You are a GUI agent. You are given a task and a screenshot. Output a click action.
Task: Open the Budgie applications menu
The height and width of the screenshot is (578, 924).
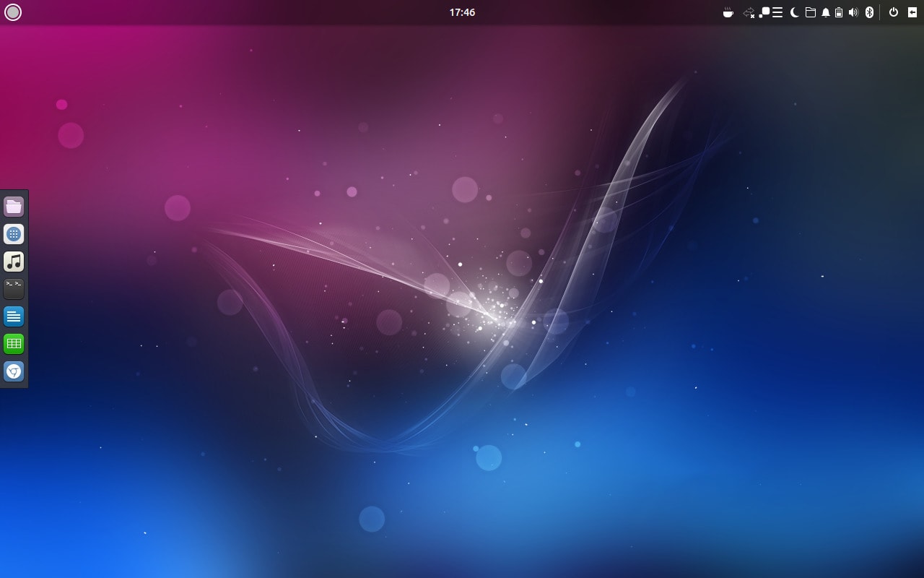[x=13, y=12]
